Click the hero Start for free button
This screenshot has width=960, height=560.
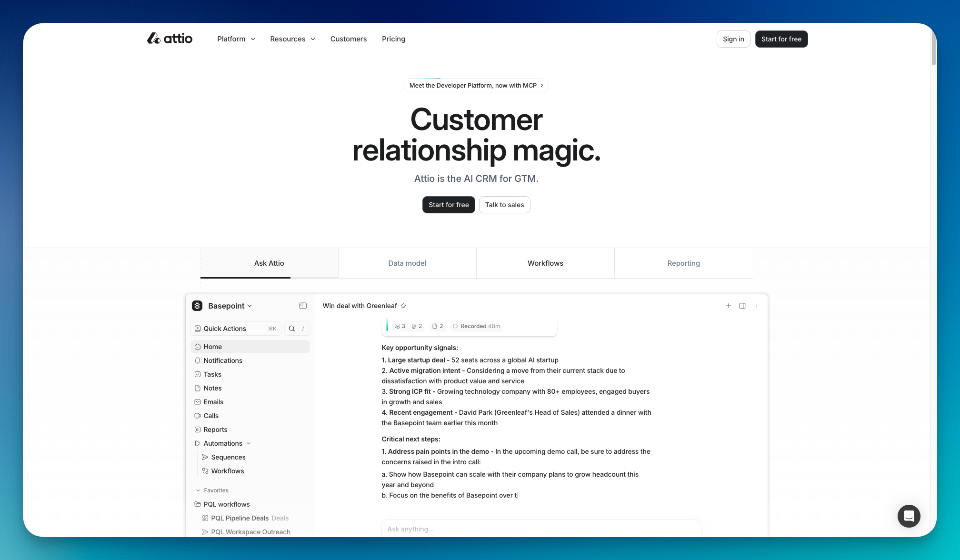coord(449,205)
